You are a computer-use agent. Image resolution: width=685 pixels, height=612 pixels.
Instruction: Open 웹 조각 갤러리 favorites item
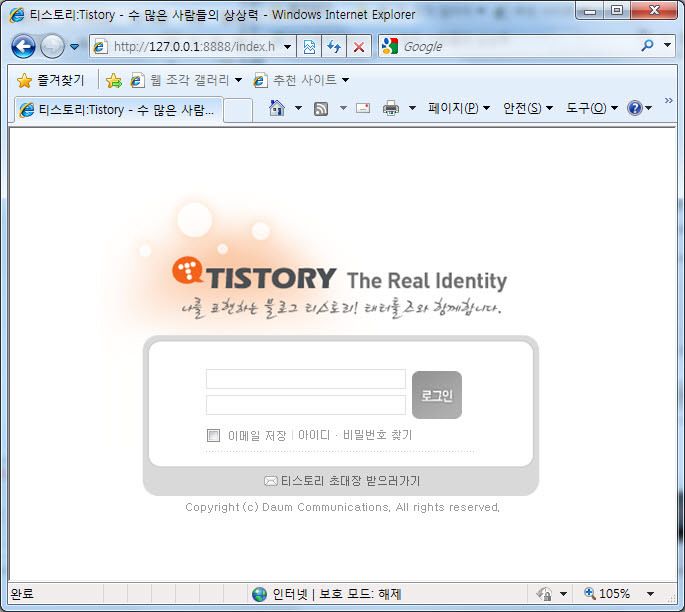click(x=180, y=80)
